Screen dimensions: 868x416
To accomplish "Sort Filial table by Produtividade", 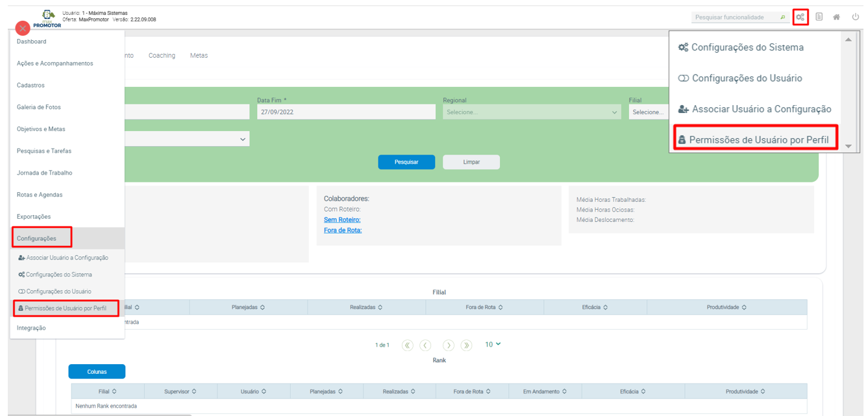I will [726, 307].
